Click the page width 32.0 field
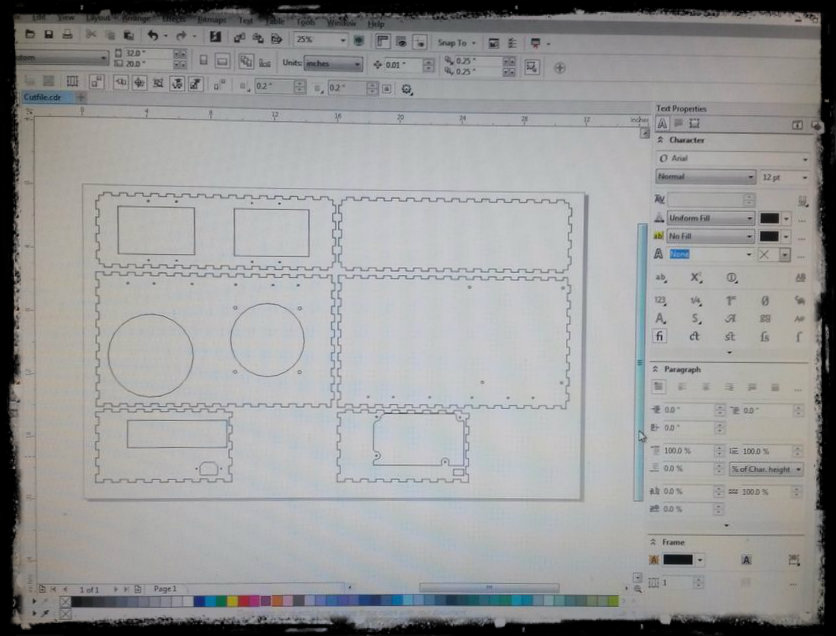836x636 pixels. [148, 53]
